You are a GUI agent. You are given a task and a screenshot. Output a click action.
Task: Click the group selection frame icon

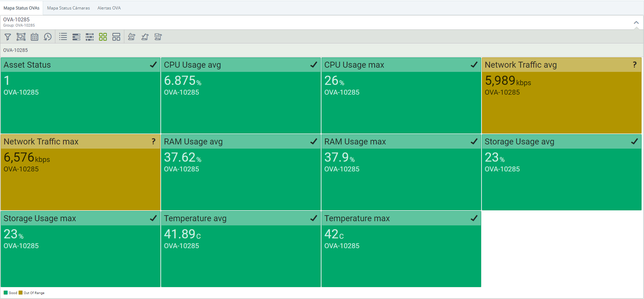tap(21, 37)
